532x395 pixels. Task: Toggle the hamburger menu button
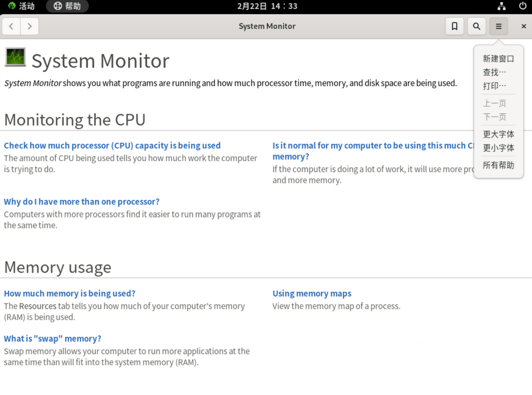pos(499,26)
